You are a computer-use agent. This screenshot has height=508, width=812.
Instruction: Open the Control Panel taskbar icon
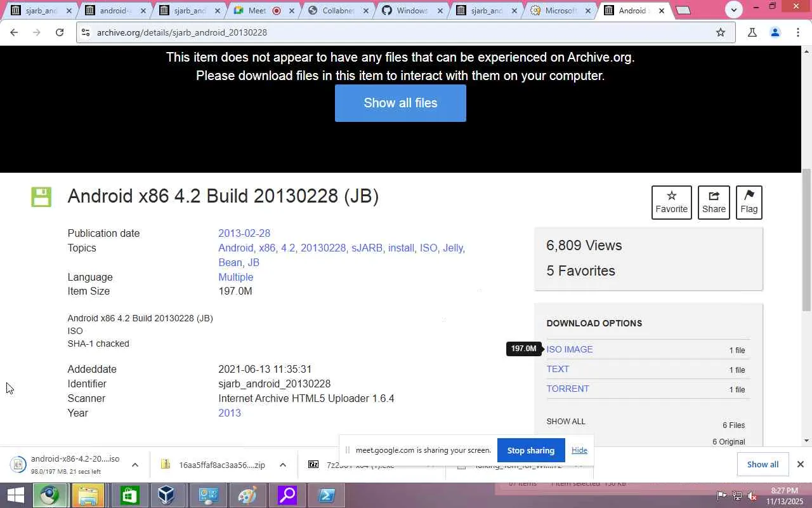208,495
